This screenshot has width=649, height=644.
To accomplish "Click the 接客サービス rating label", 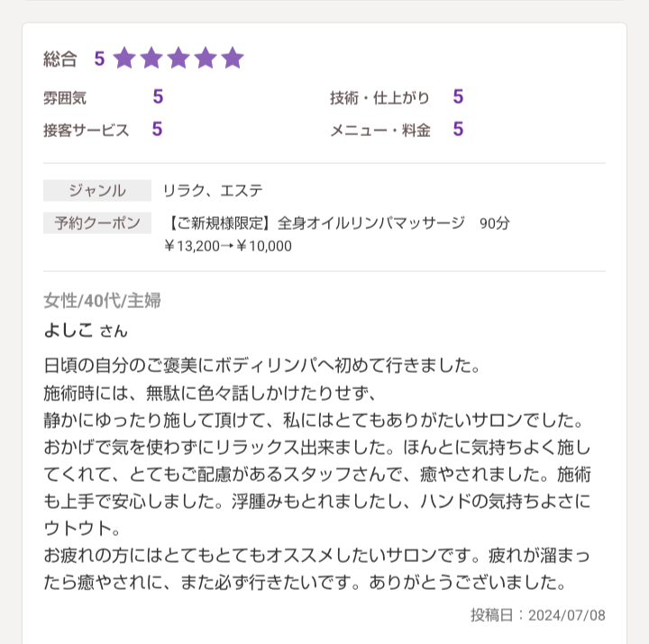I will [87, 131].
